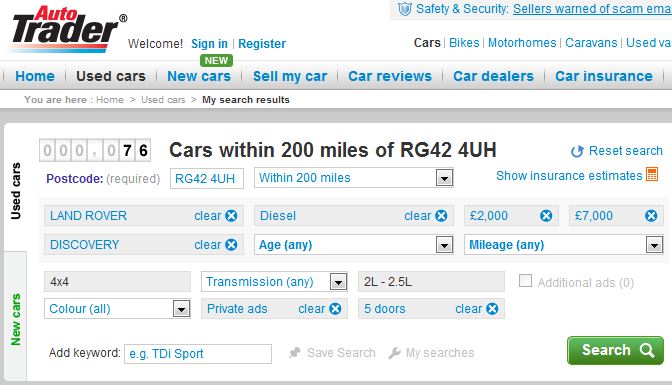
Task: Click the My search results breadcrumb text
Action: point(246,100)
